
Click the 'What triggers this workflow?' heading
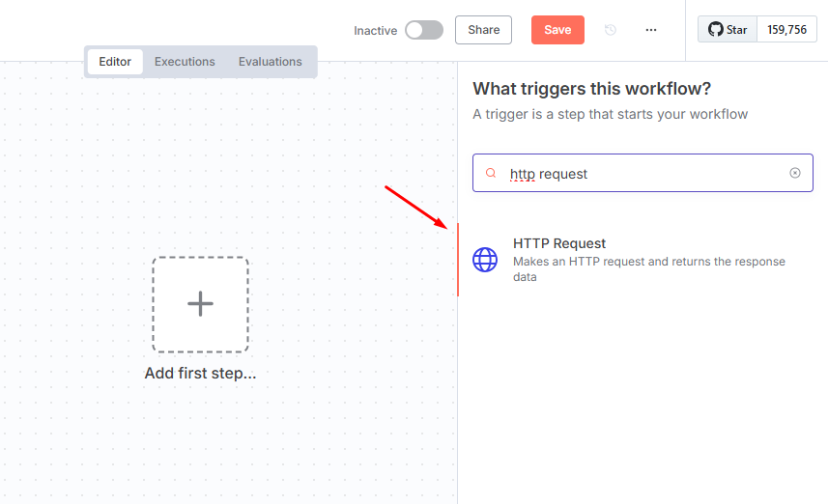[x=592, y=89]
